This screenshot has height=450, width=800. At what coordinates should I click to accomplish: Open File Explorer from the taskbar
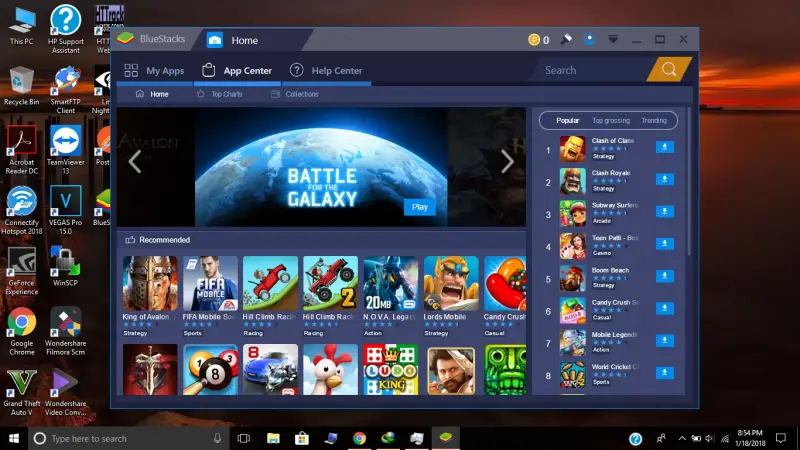point(273,438)
